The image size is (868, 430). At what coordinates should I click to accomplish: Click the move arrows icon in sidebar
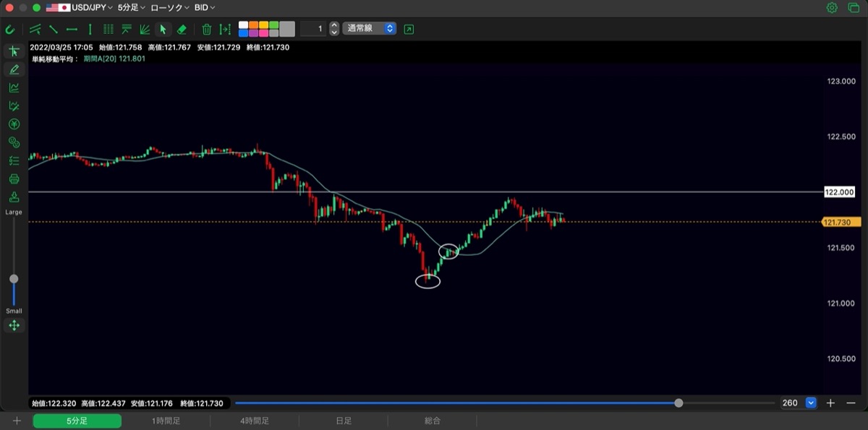pyautogui.click(x=14, y=325)
